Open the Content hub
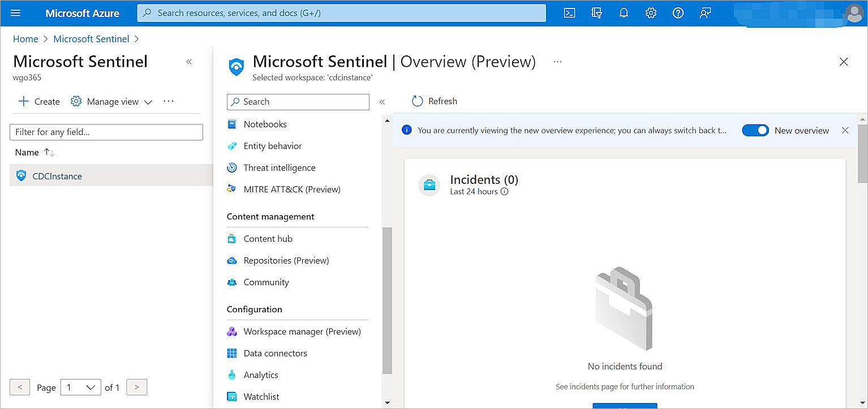The height and width of the screenshot is (409, 868). [267, 238]
